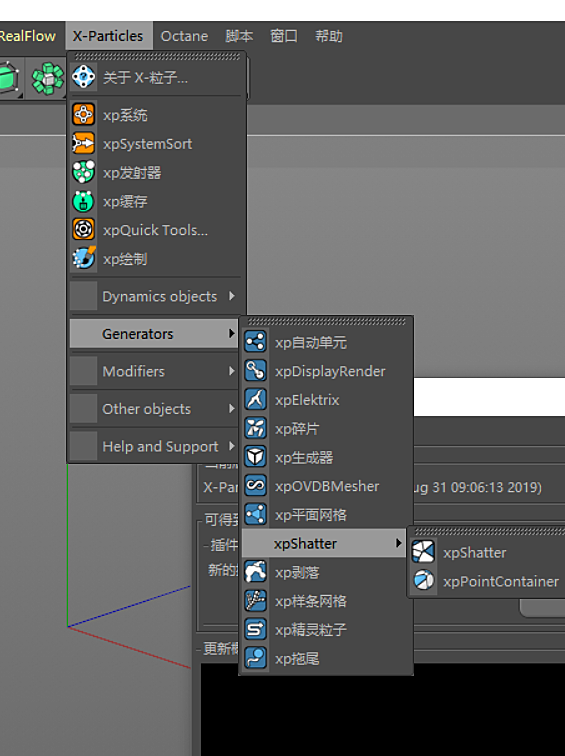Choose the xp精灵粒子 sprite icon

click(x=255, y=629)
